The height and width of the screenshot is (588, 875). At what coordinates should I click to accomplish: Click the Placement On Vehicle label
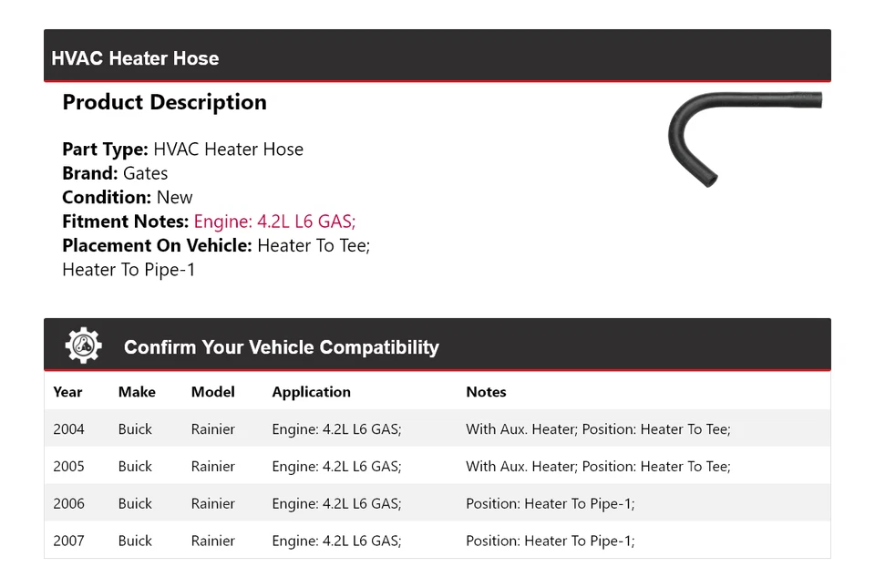tap(157, 245)
